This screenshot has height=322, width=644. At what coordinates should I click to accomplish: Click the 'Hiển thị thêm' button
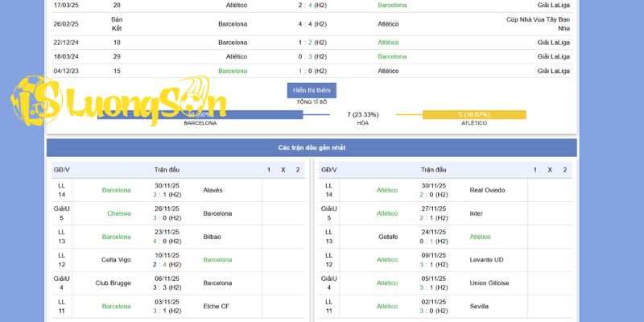[x=311, y=90]
